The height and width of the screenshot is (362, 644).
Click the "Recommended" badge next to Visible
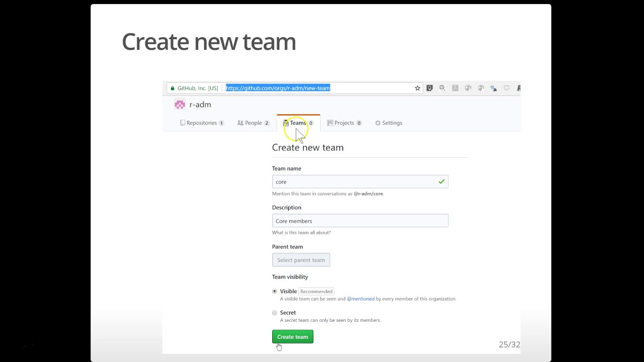(316, 292)
